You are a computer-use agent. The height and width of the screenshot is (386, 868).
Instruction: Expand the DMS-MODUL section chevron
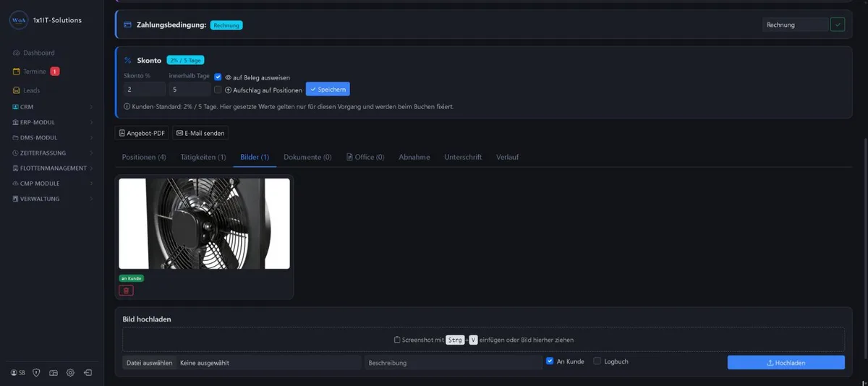91,137
